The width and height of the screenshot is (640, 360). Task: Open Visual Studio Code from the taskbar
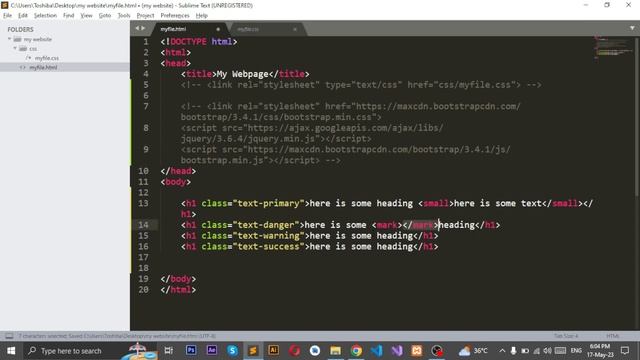coord(377,351)
